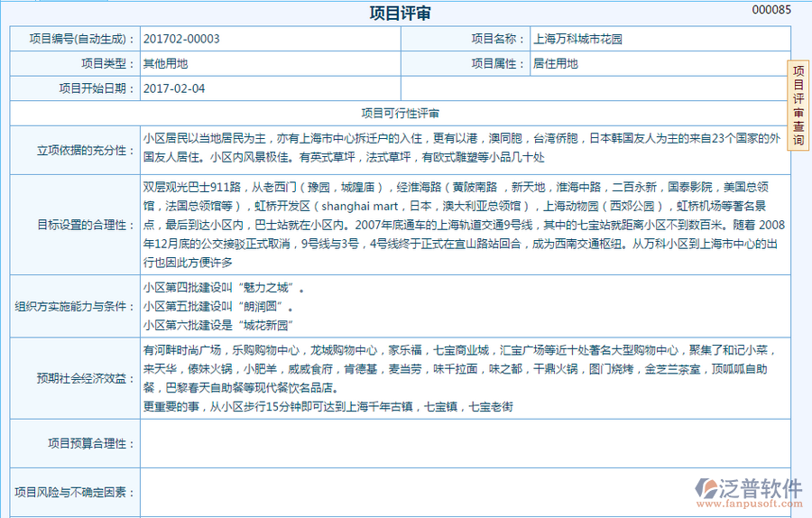812x518 pixels.
Task: Focus the 目标设置的合理性 text area
Action: (464, 224)
